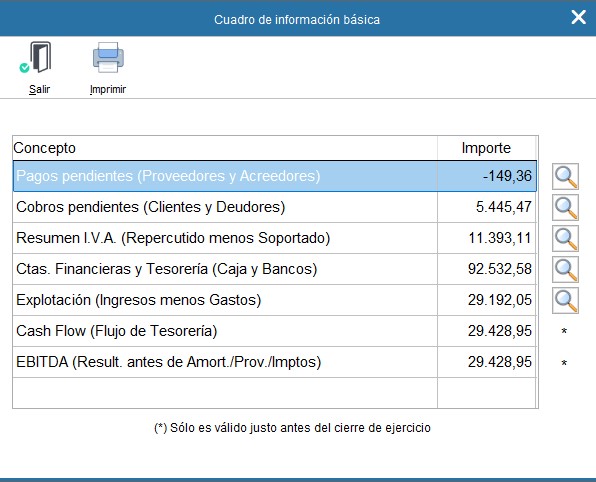
Task: Select the Ctas. Financieras y Tesorería row
Action: coord(274,269)
